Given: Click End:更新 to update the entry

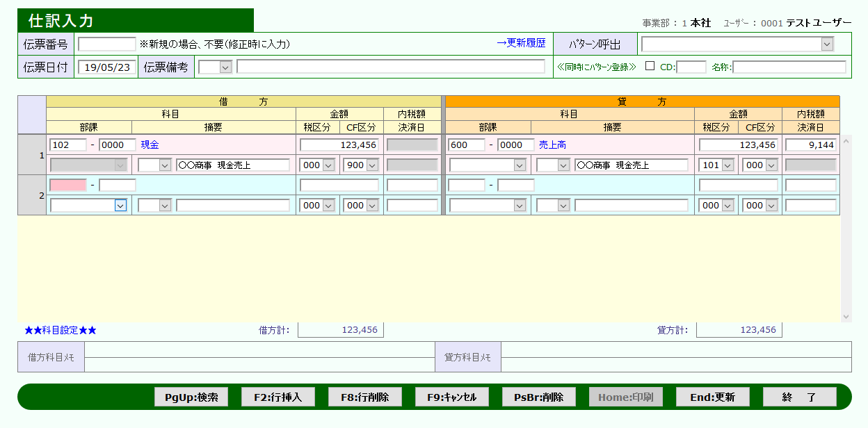Looking at the screenshot, I should [713, 397].
